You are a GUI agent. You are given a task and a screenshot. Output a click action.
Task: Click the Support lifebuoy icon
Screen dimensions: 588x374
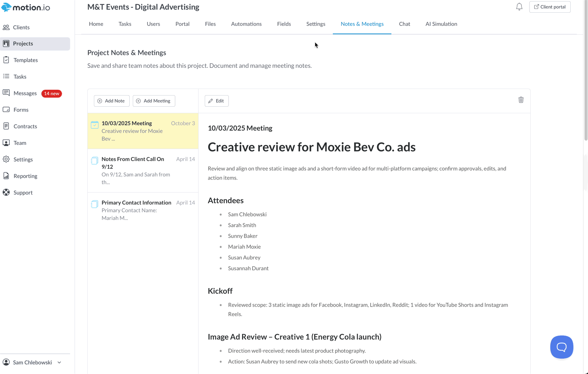(x=6, y=192)
